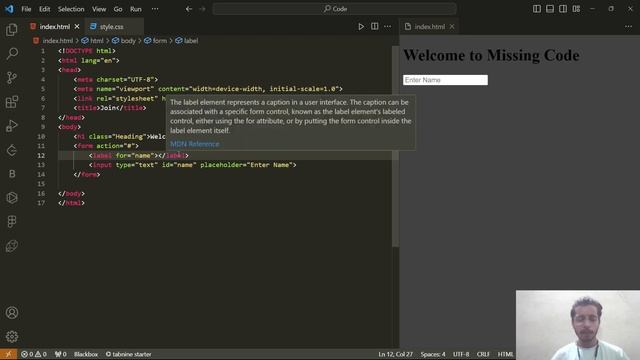The height and width of the screenshot is (360, 640).
Task: Show errors and warnings count in status bar
Action: point(33,354)
